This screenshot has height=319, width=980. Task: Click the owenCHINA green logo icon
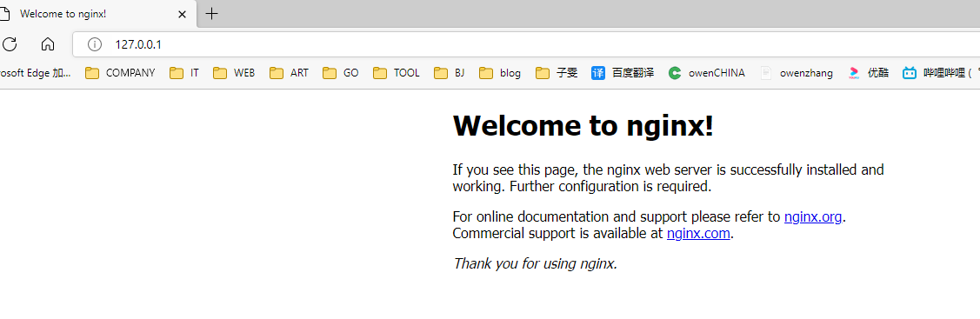click(675, 73)
